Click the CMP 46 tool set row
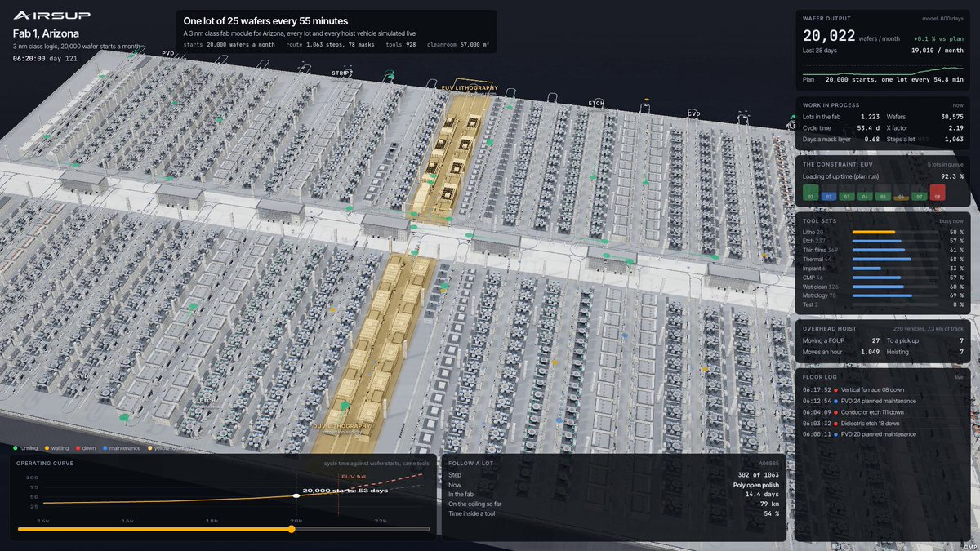Image resolution: width=980 pixels, height=551 pixels. 883,278
